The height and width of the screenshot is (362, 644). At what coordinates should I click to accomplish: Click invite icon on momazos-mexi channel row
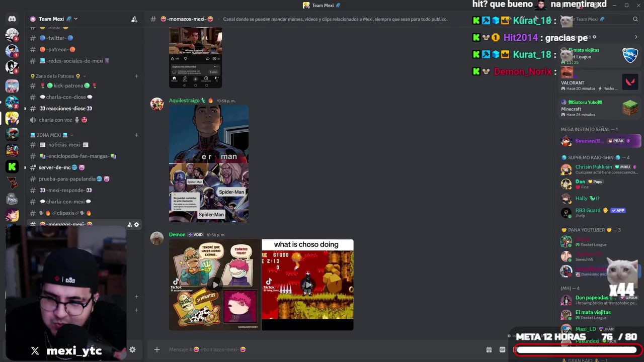[x=129, y=225]
